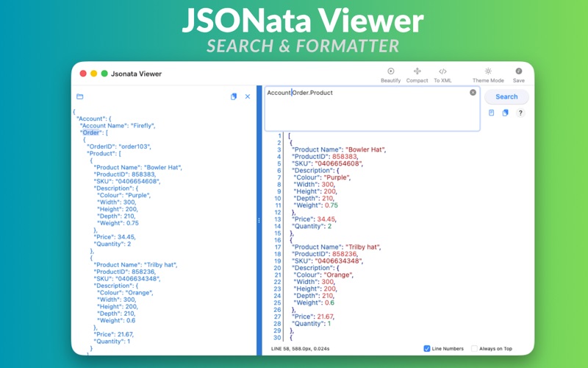
Task: Click into the Account.Order.Product query field
Action: tap(372, 109)
